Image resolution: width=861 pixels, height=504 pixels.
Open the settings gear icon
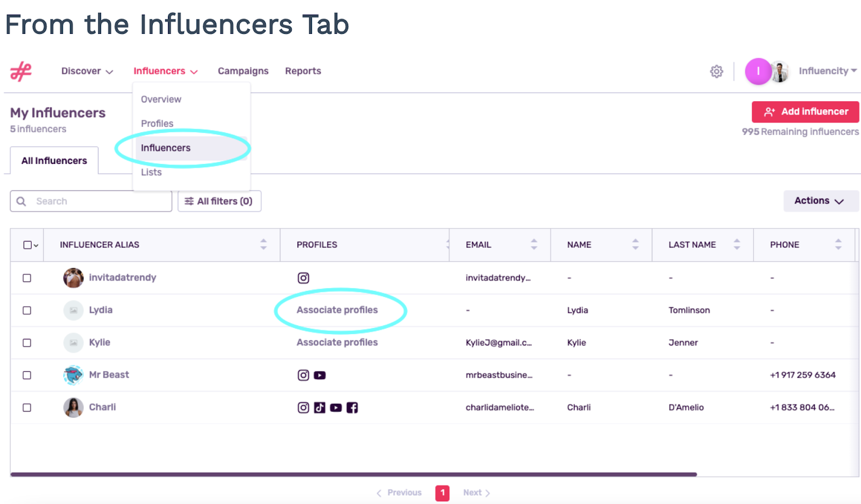point(716,72)
